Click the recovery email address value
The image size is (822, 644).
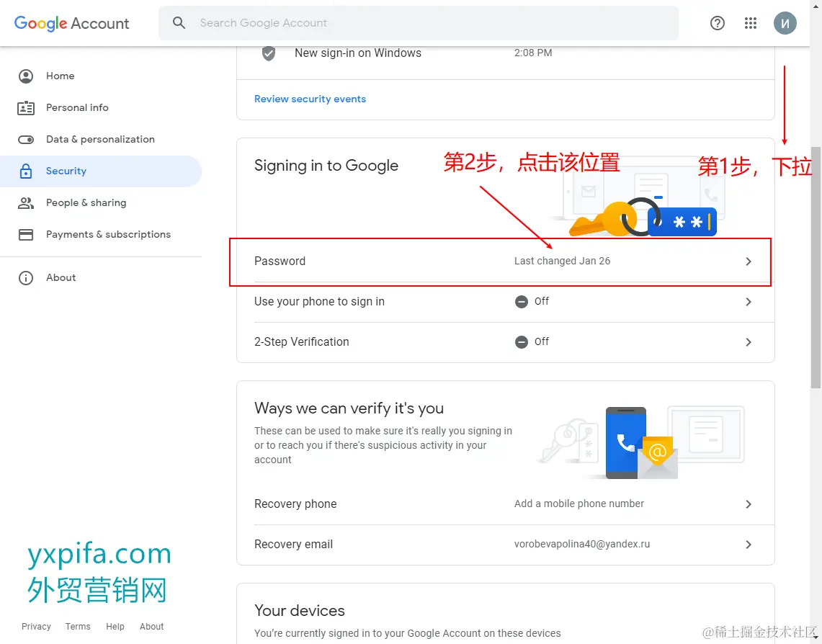pos(582,544)
